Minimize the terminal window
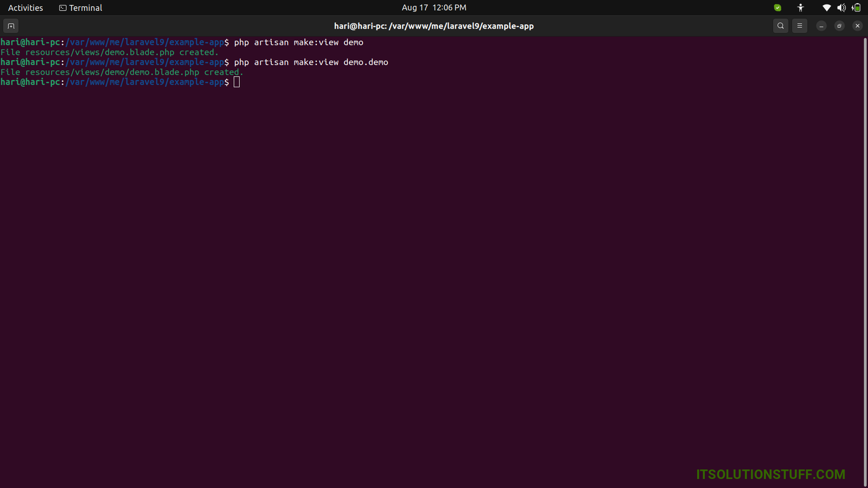This screenshot has height=488, width=868. pos(821,26)
